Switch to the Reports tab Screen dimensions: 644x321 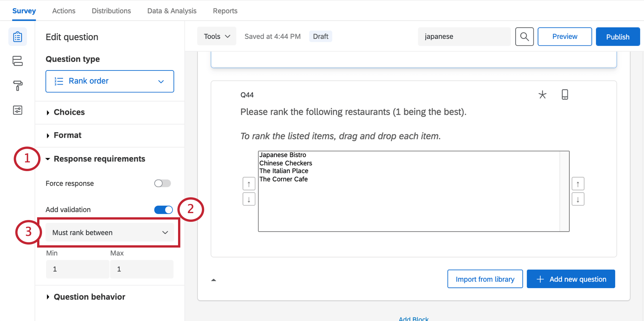225,11
